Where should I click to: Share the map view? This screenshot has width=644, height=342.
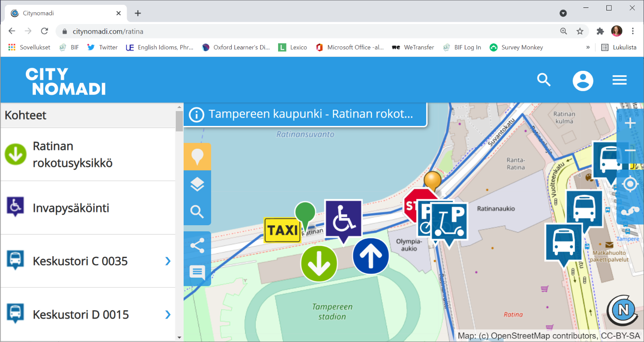tap(197, 245)
